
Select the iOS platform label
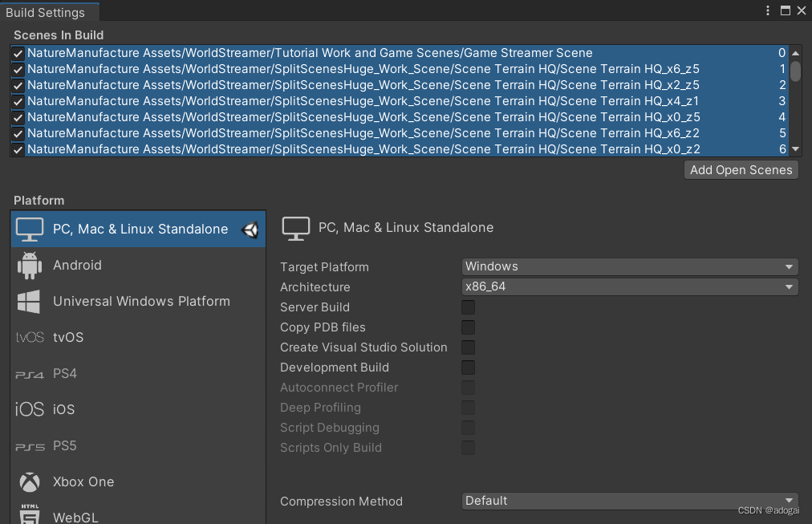pos(63,409)
